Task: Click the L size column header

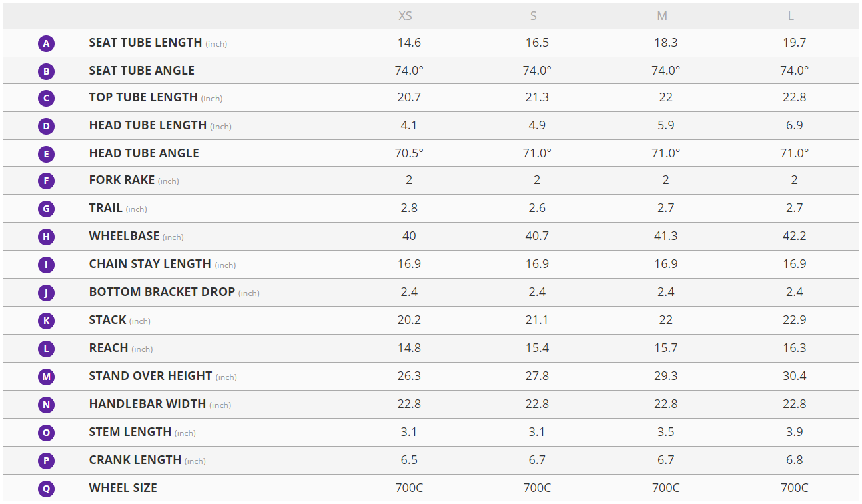Action: coord(791,16)
